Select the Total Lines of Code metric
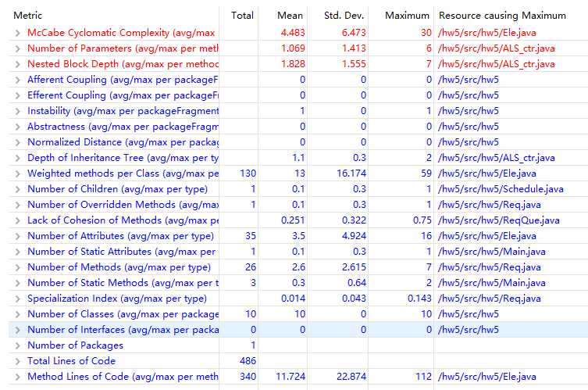 tap(71, 361)
